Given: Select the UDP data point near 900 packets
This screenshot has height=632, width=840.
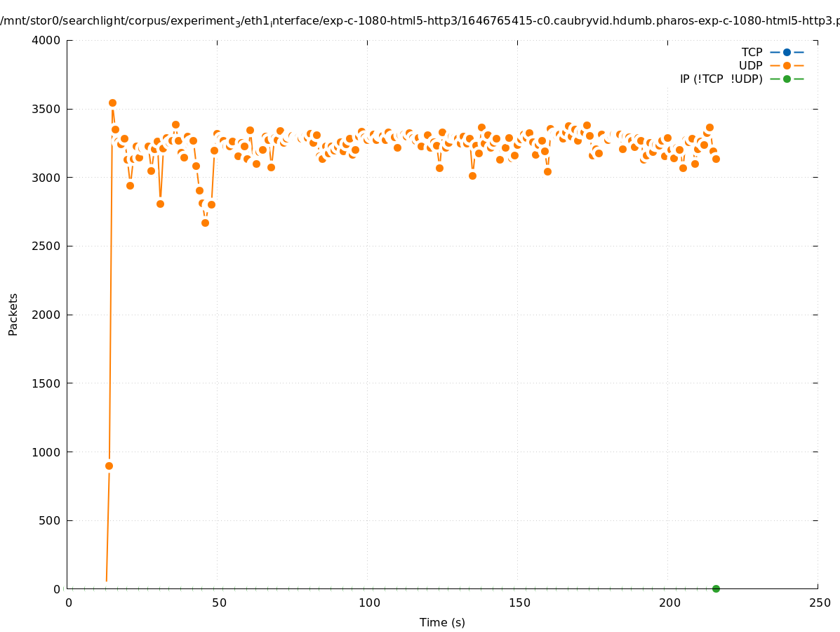Looking at the screenshot, I should (109, 466).
